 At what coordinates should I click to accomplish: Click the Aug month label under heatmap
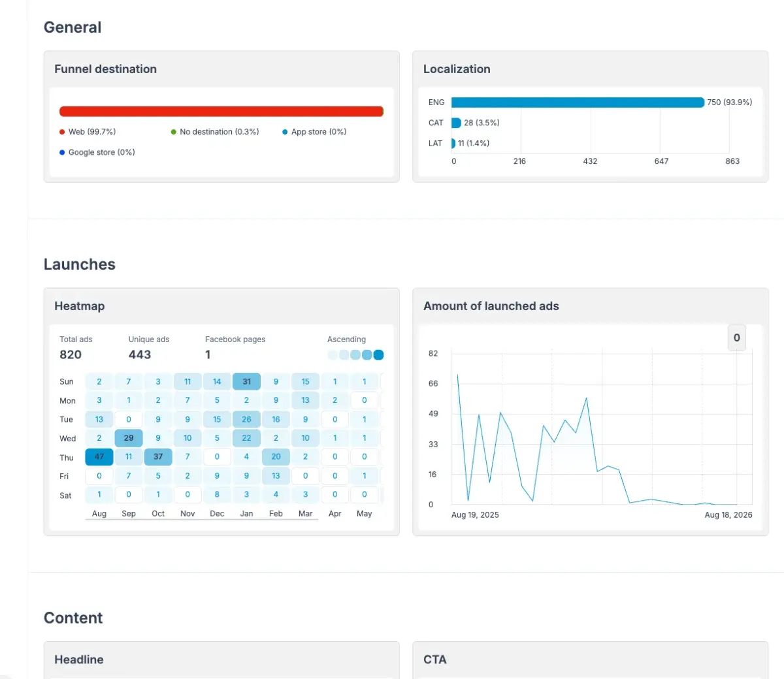pos(99,514)
